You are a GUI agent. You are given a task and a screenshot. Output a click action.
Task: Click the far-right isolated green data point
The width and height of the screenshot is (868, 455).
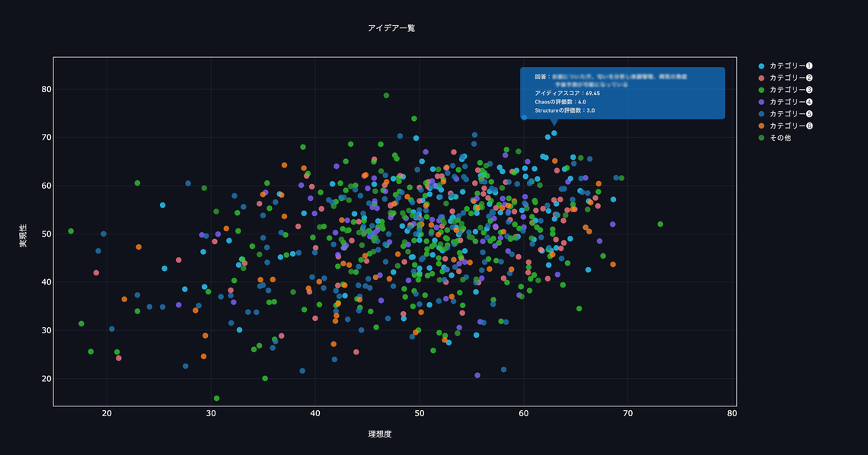point(660,224)
